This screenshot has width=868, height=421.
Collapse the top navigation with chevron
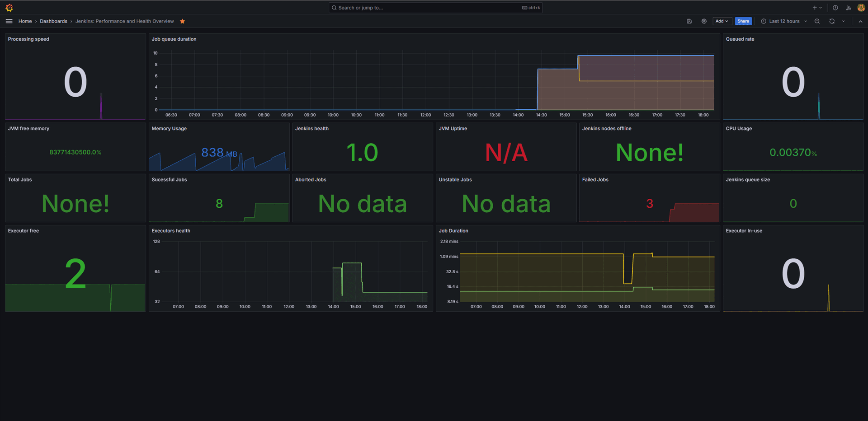click(x=860, y=21)
